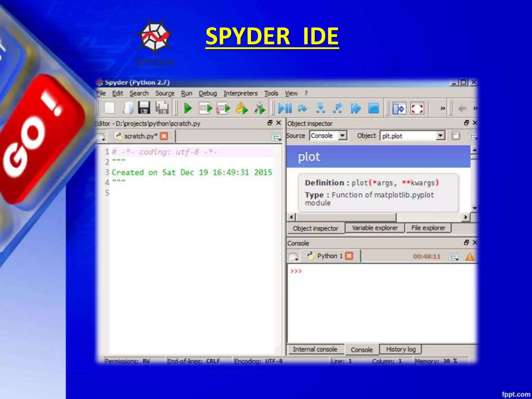Click the Save all files icon
Screen dimensions: 532x399
pyautogui.click(x=162, y=108)
